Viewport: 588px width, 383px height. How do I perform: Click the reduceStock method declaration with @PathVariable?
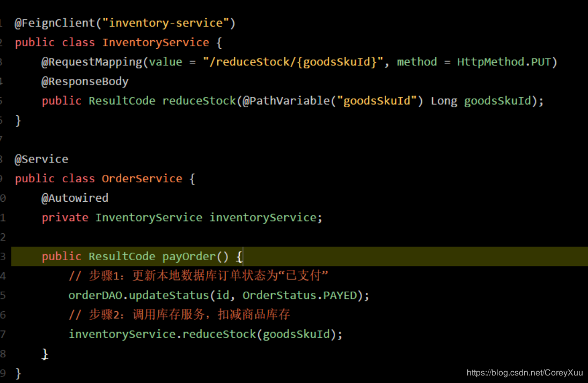click(x=292, y=101)
